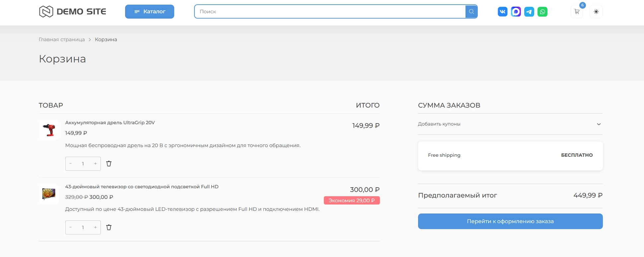This screenshot has height=257, width=644.
Task: Open the Telegram link icon
Action: tap(529, 12)
